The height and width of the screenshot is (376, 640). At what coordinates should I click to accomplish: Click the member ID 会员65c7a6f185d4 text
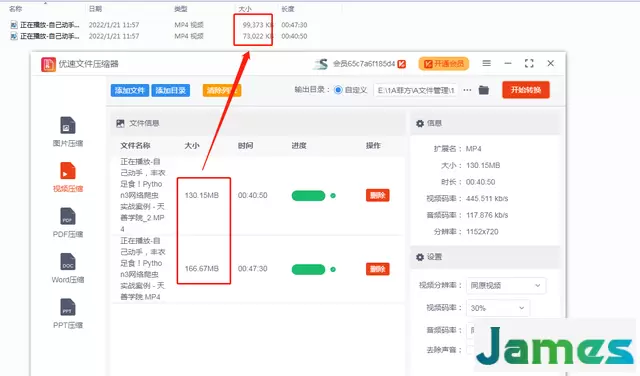(364, 64)
